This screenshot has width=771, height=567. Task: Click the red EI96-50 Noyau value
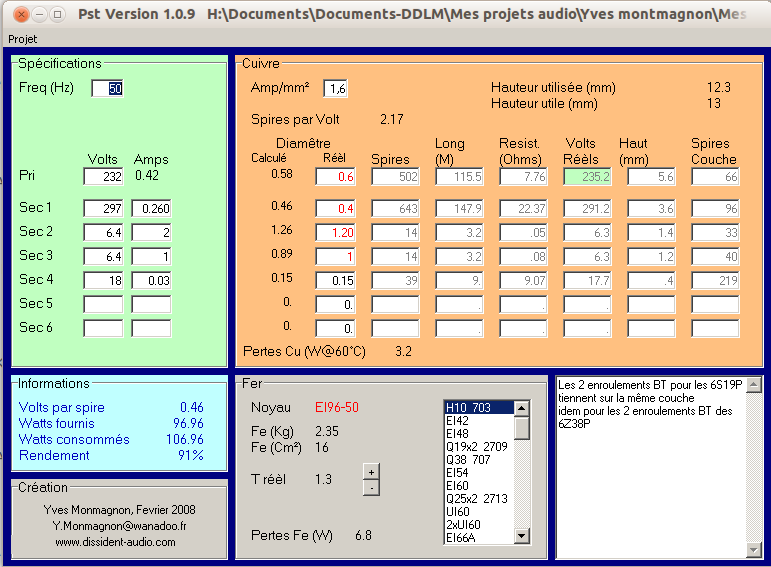337,407
